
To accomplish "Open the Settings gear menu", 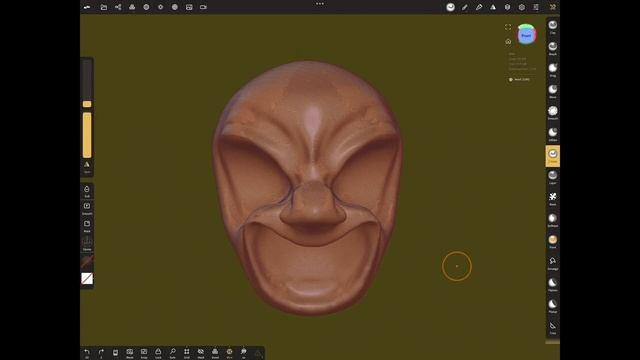I will coord(522,7).
